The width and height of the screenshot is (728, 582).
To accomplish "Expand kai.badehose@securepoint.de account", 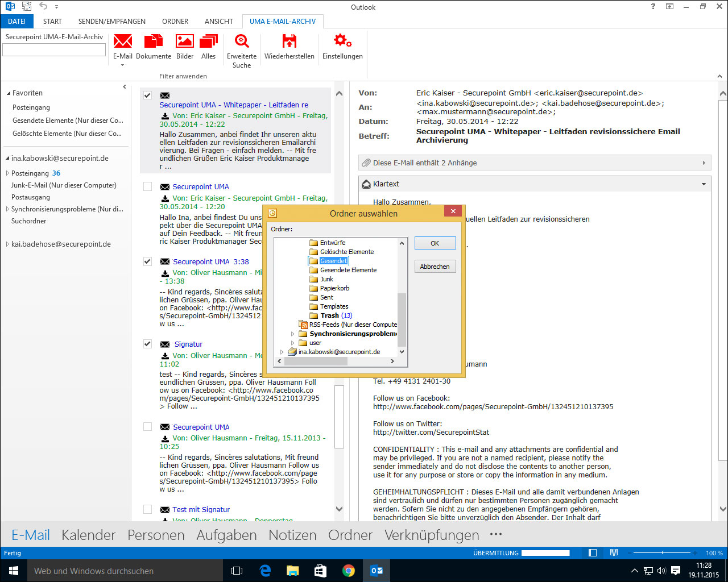I will tap(7, 244).
